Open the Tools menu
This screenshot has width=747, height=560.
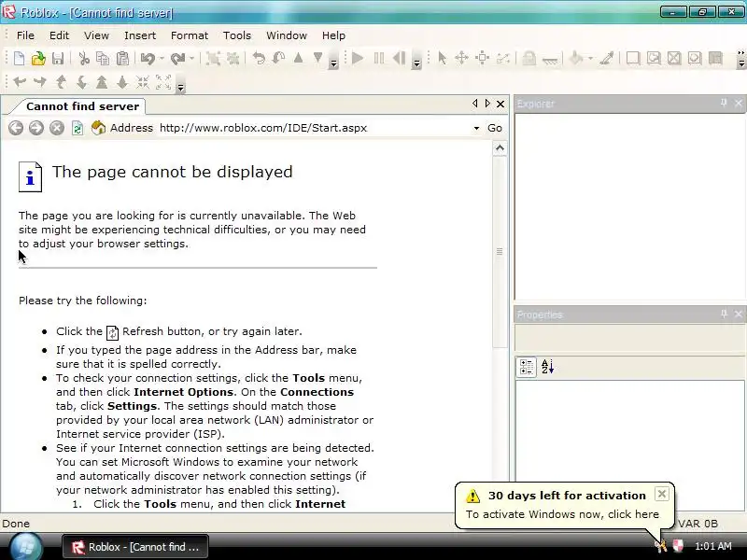pos(237,35)
